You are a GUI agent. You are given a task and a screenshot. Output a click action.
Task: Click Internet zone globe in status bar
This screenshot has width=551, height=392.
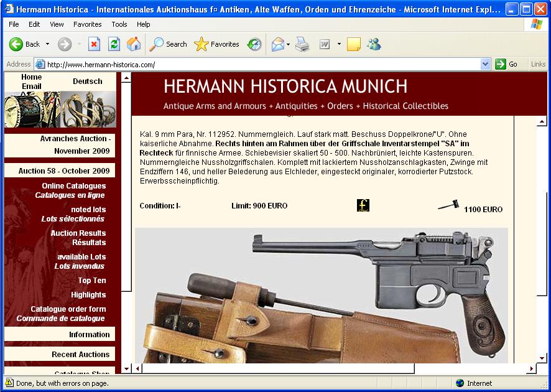(x=460, y=383)
